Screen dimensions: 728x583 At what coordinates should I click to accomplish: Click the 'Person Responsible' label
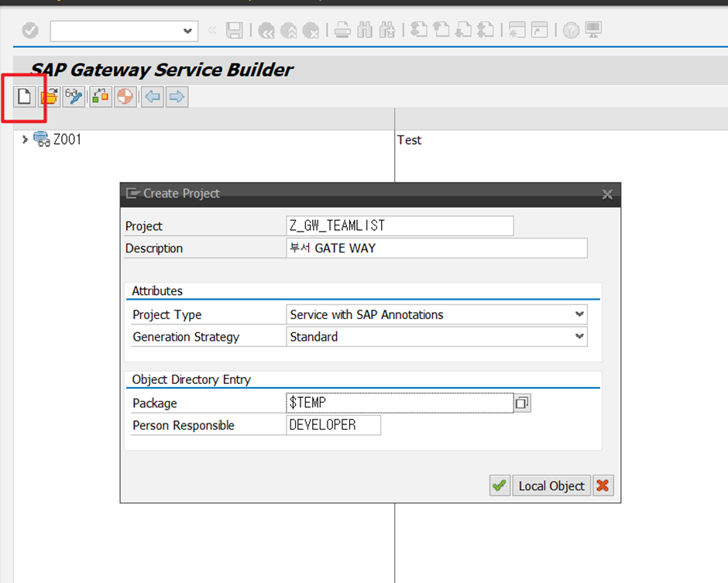point(184,425)
